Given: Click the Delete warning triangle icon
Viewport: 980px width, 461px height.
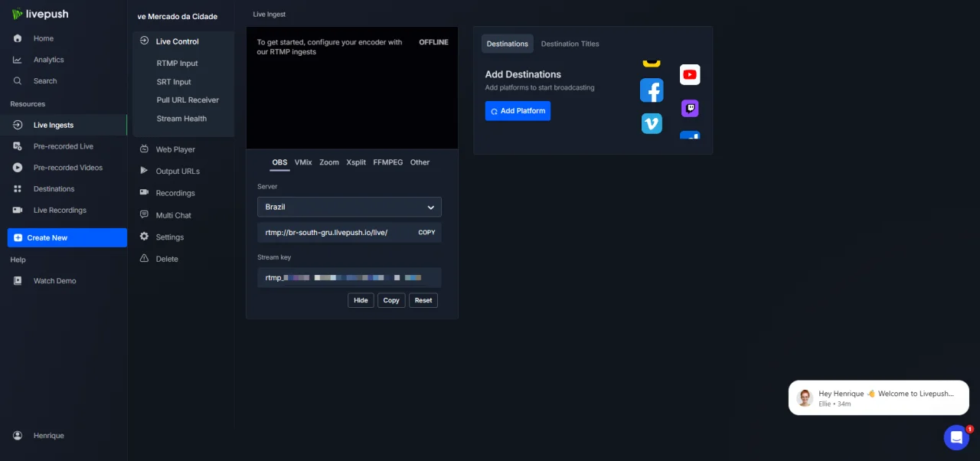Looking at the screenshot, I should [x=144, y=259].
